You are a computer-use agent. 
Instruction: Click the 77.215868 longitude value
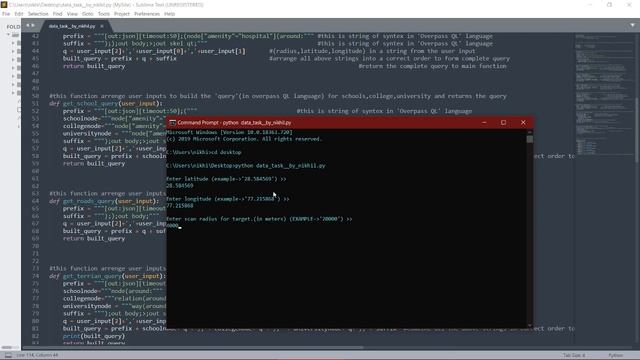point(180,206)
